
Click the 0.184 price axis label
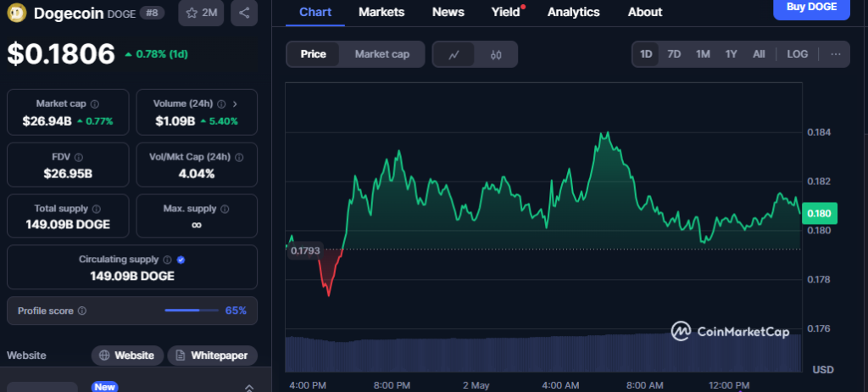tap(819, 132)
